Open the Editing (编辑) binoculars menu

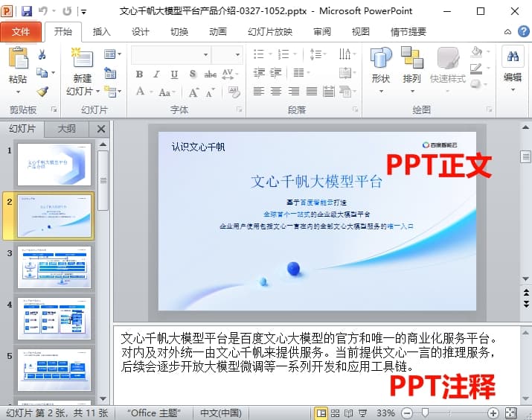click(x=513, y=69)
